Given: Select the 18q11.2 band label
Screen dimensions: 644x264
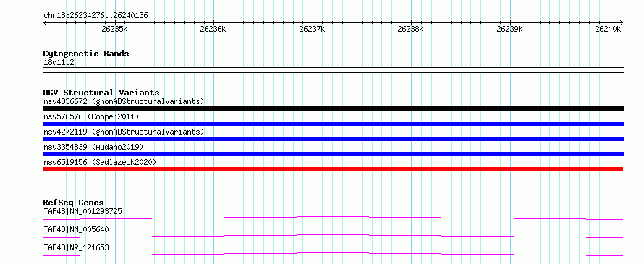Looking at the screenshot, I should click(59, 63).
